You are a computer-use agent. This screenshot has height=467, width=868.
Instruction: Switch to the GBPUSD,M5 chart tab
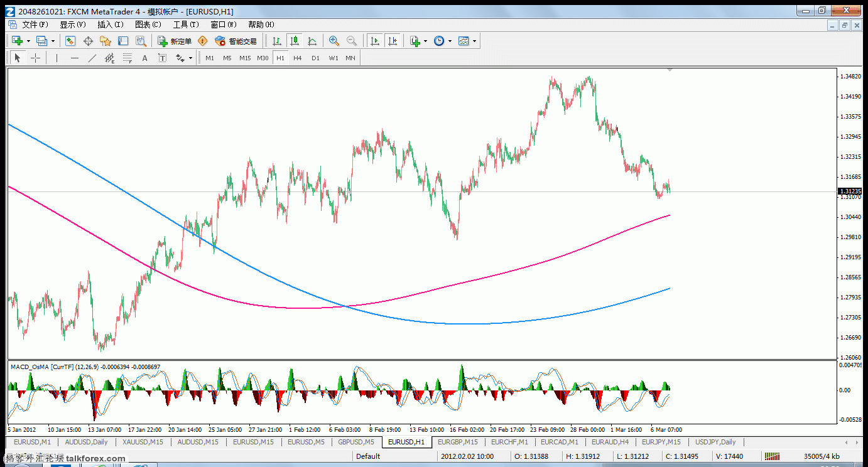(356, 442)
